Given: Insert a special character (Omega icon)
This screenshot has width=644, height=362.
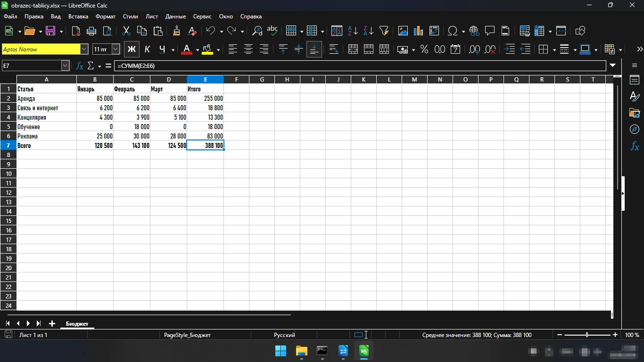Looking at the screenshot, I should pos(453,31).
